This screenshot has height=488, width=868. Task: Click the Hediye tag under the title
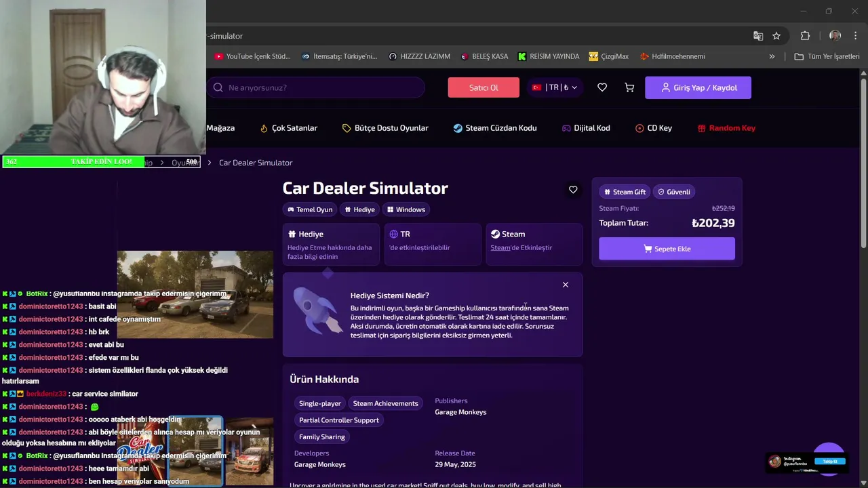(359, 209)
